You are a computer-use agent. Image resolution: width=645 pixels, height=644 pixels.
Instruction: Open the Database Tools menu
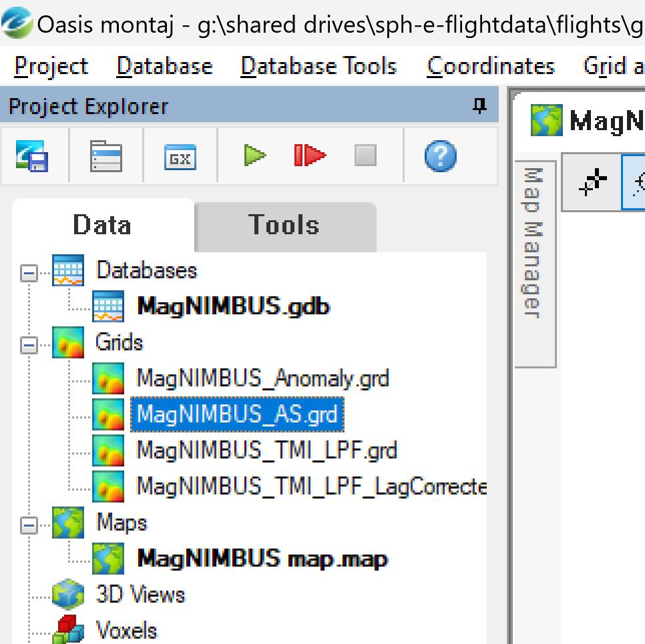(x=318, y=65)
